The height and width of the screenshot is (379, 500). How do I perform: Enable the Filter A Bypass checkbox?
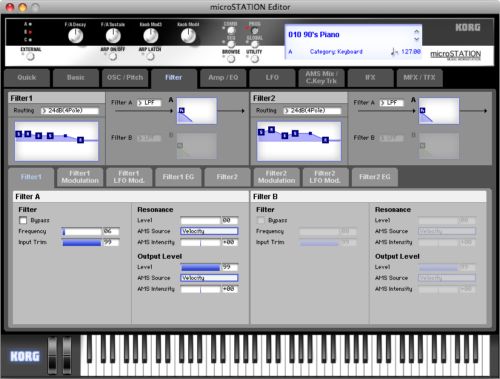pos(23,220)
